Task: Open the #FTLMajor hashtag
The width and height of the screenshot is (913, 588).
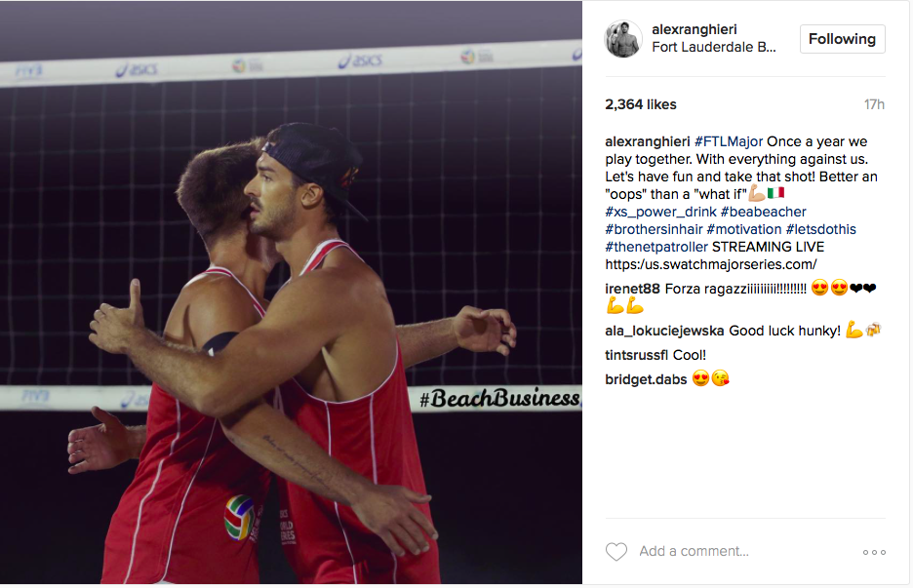Action: point(729,141)
